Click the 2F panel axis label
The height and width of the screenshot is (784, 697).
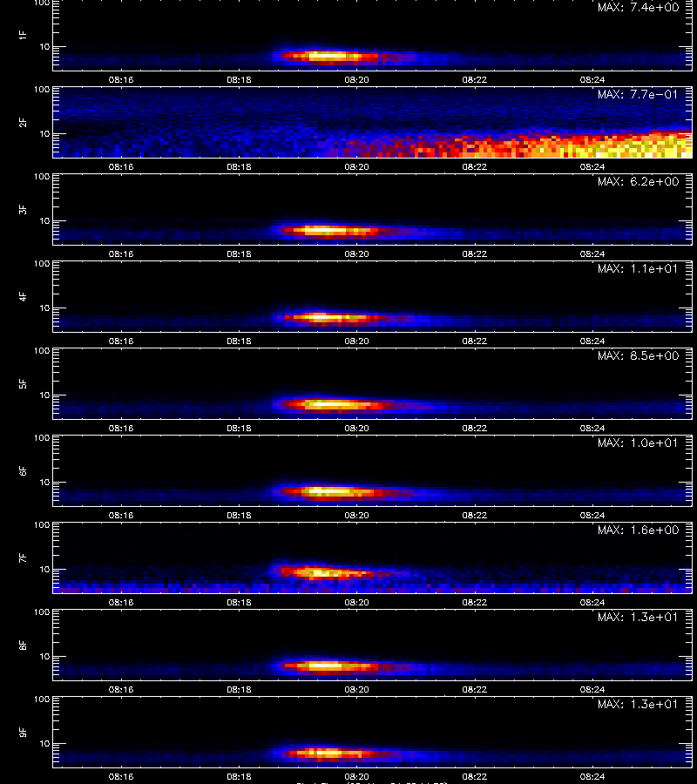point(23,122)
